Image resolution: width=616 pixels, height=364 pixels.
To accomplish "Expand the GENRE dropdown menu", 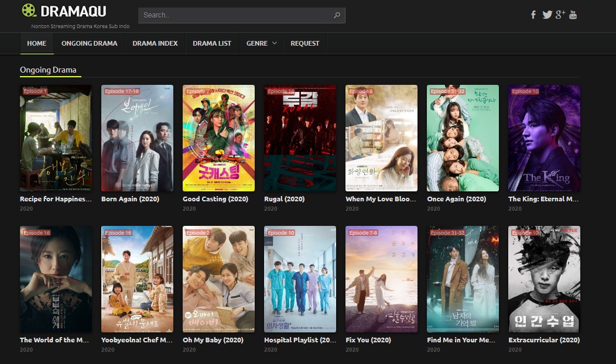I will click(x=261, y=43).
